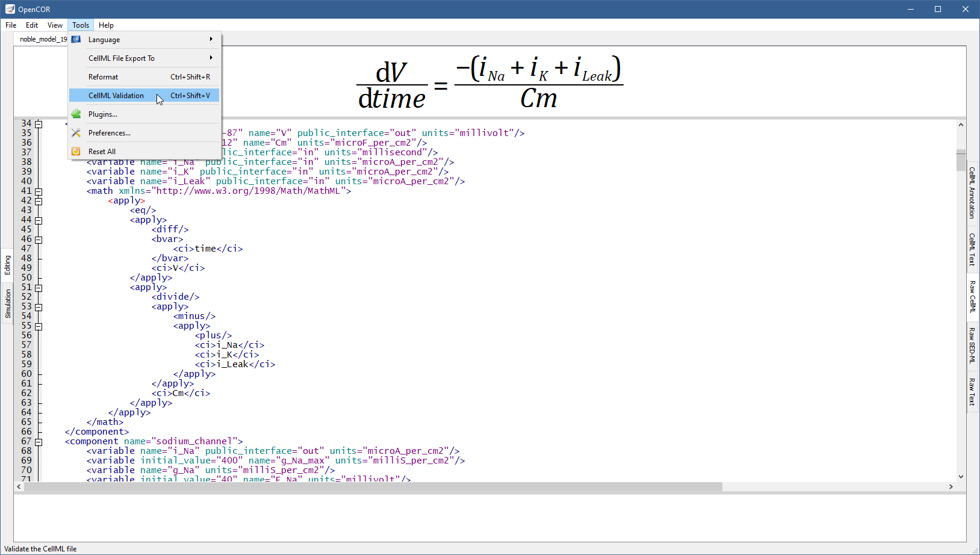The height and width of the screenshot is (555, 980).
Task: Toggle fold marker at line 51
Action: coord(39,288)
